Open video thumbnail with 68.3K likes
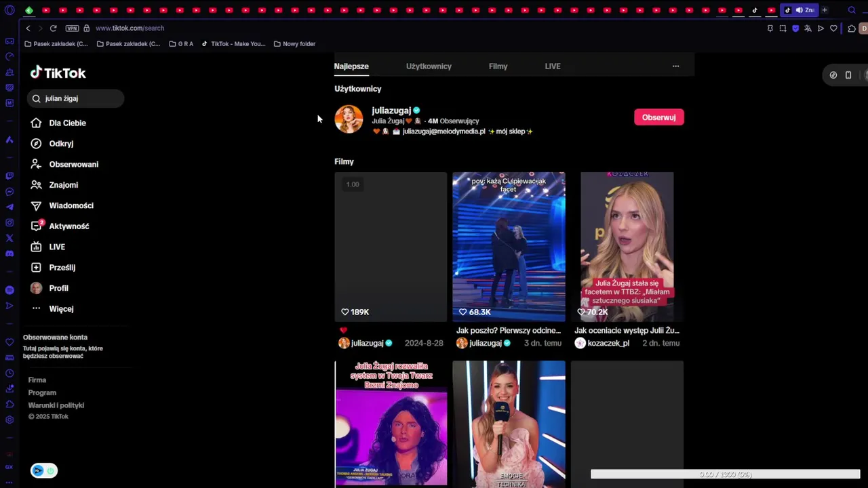The width and height of the screenshot is (868, 488). 509,247
